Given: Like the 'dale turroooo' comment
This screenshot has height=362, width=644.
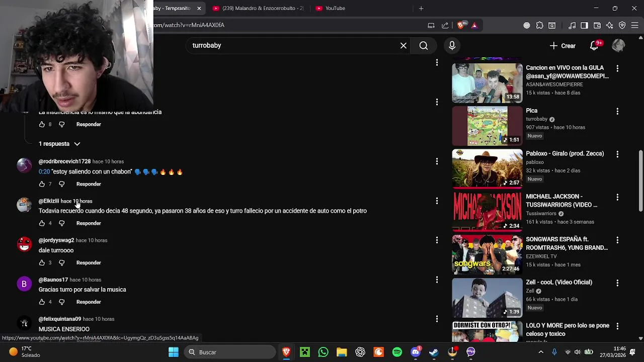Looking at the screenshot, I should tap(42, 262).
